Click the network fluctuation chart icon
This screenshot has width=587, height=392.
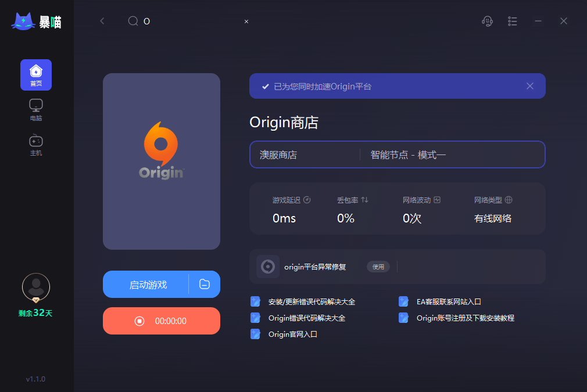(x=437, y=200)
